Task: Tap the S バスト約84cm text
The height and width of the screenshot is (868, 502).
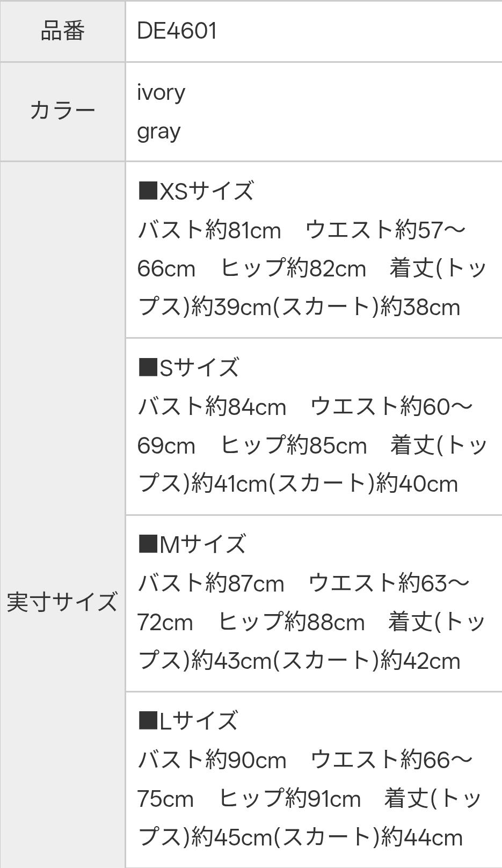Action: pyautogui.click(x=212, y=407)
